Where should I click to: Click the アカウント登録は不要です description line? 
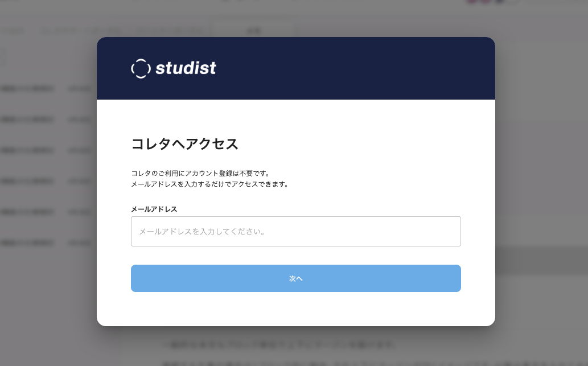tap(200, 173)
